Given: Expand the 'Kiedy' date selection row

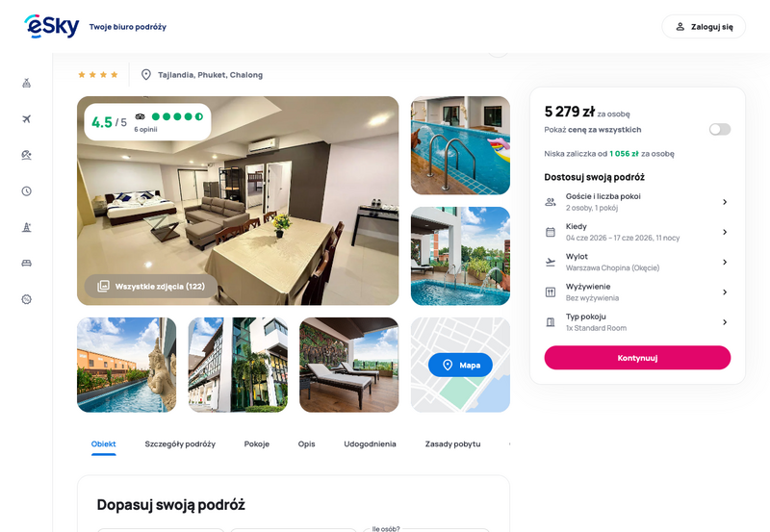Looking at the screenshot, I should tap(637, 232).
